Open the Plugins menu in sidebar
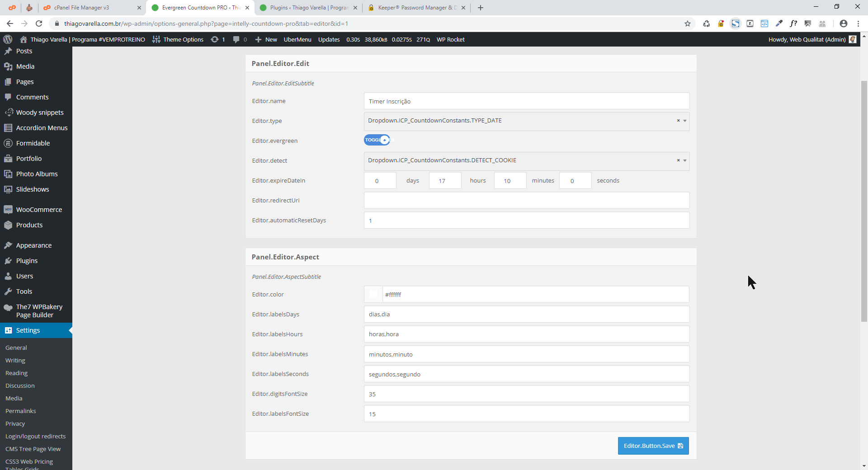 (27, 261)
